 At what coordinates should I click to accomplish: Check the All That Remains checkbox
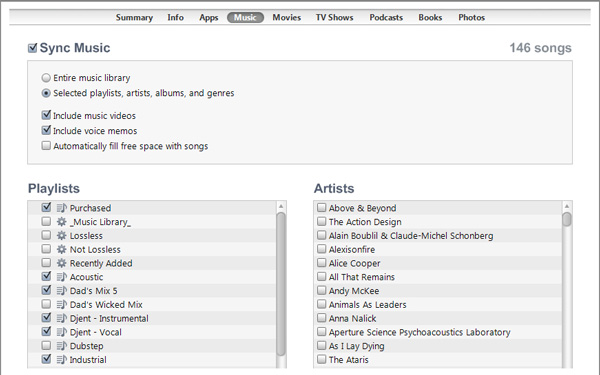point(321,276)
